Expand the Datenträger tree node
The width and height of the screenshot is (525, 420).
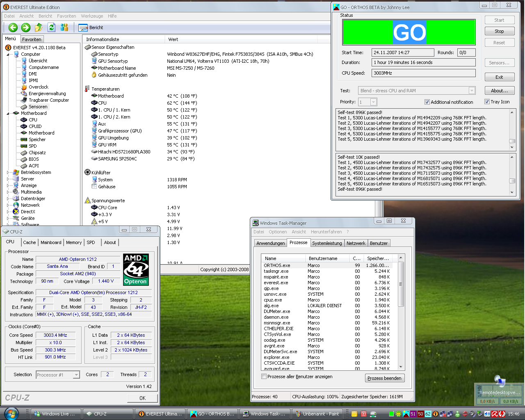click(8, 199)
